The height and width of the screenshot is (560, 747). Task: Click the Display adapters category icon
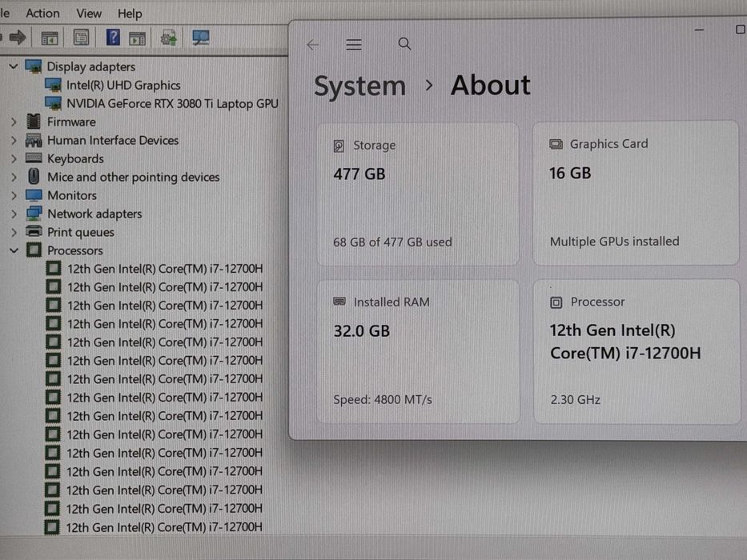(34, 66)
